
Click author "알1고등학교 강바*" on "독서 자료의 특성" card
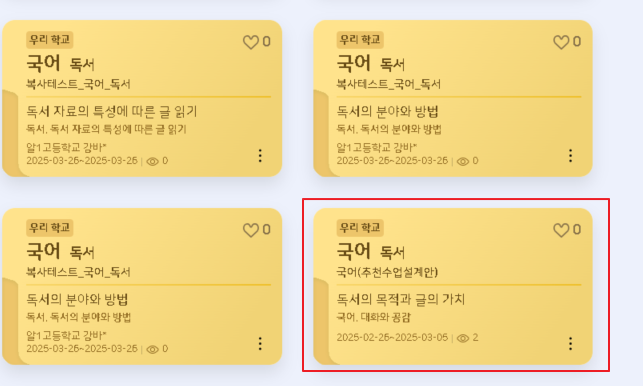point(66,147)
